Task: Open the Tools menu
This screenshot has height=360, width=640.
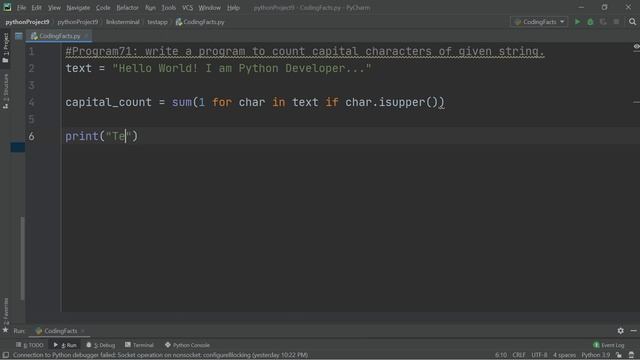Action: [x=168, y=7]
